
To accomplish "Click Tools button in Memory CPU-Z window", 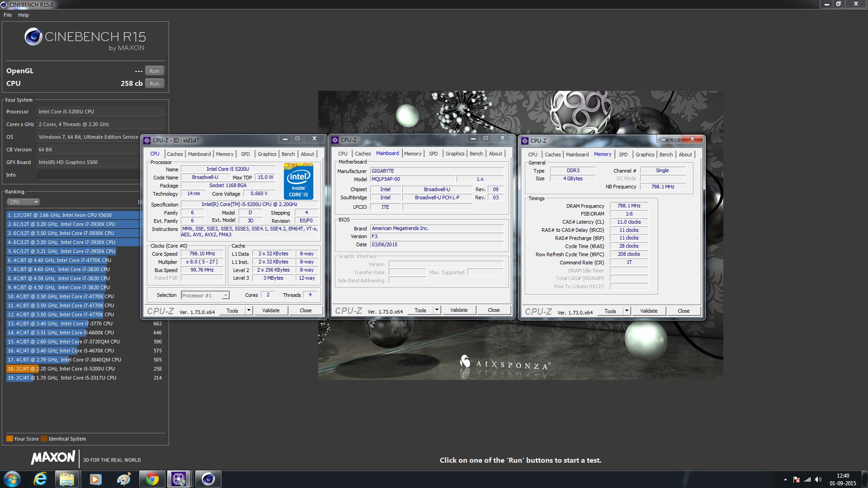I will click(610, 311).
